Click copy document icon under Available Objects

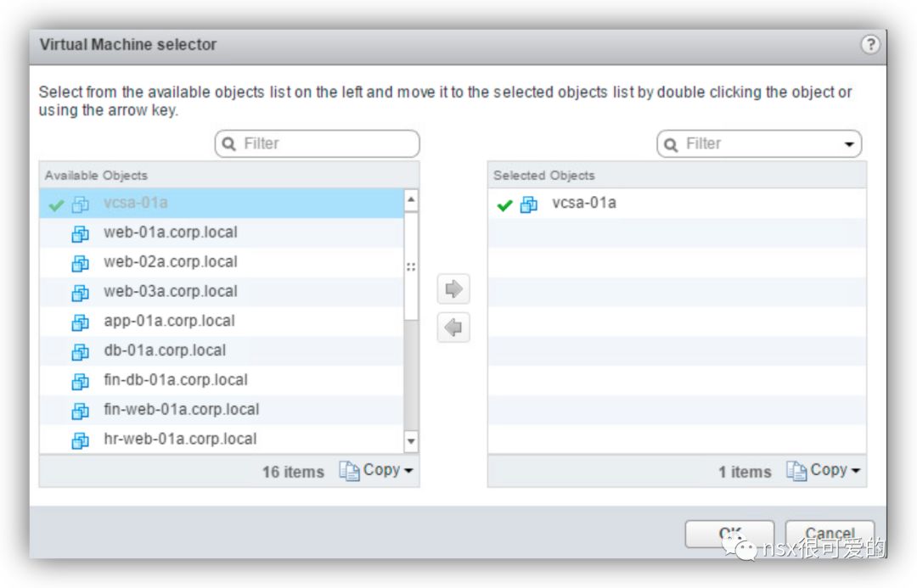point(349,471)
